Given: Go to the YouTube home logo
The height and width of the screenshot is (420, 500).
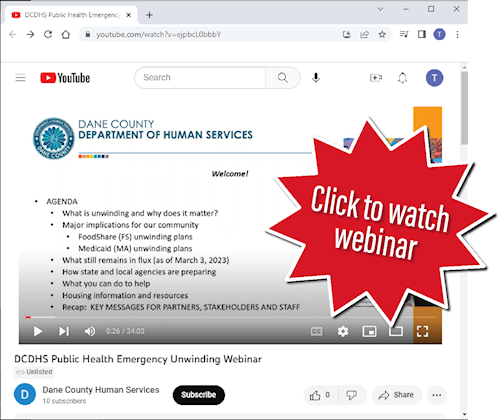Looking at the screenshot, I should point(65,78).
